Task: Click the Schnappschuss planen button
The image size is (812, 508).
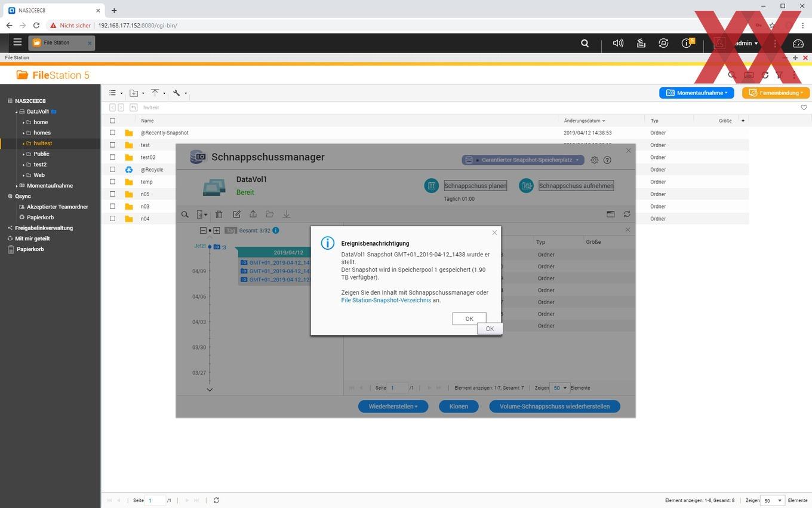Action: (x=475, y=186)
